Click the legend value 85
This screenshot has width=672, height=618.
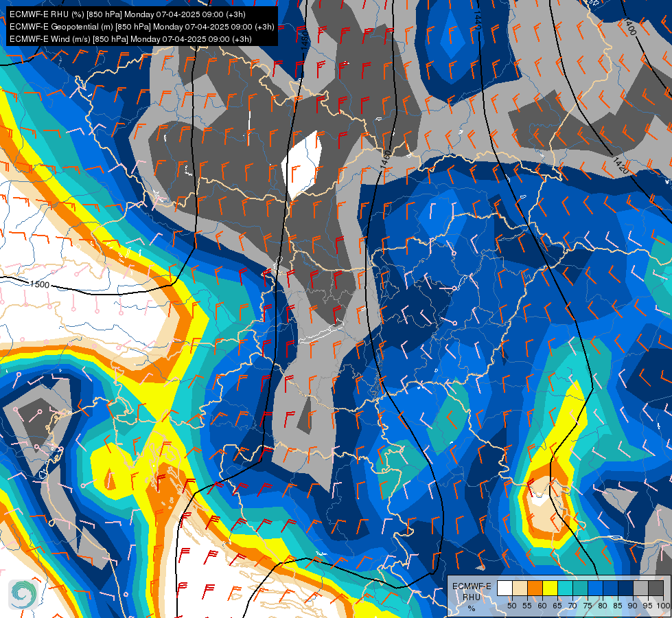pos(618,606)
